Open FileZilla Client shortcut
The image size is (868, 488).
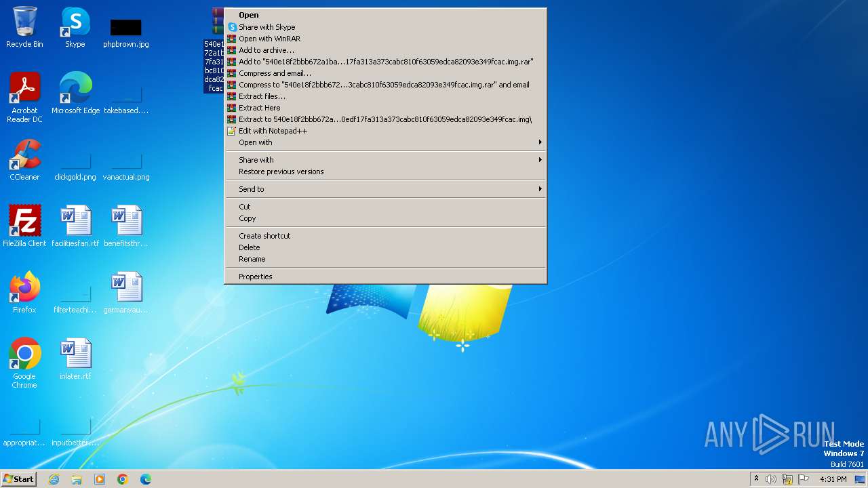pos(24,226)
